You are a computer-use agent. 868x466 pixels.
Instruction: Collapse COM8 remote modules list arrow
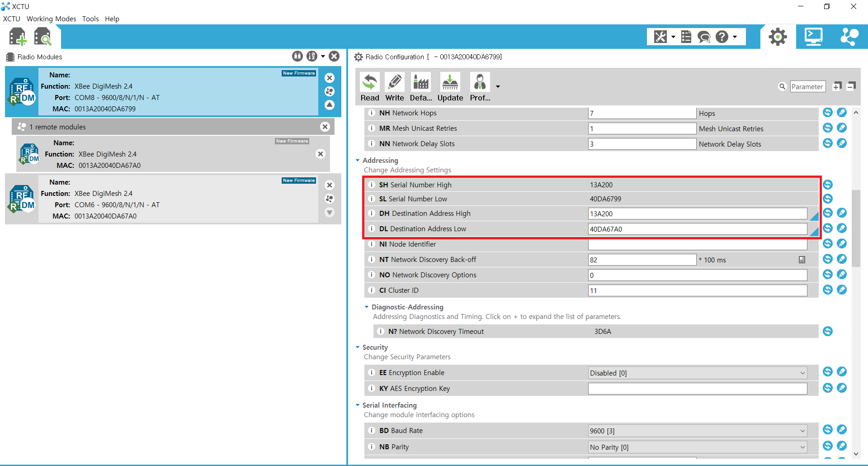click(x=330, y=105)
